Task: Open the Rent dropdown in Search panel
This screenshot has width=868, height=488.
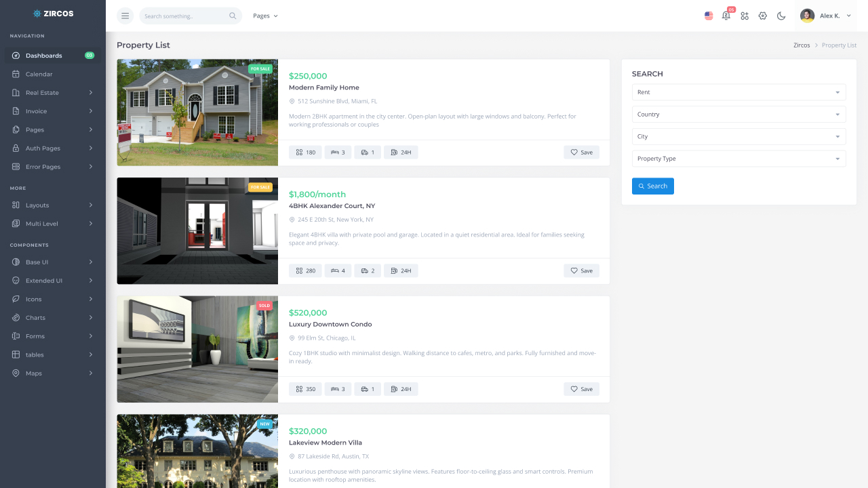Action: coord(738,92)
